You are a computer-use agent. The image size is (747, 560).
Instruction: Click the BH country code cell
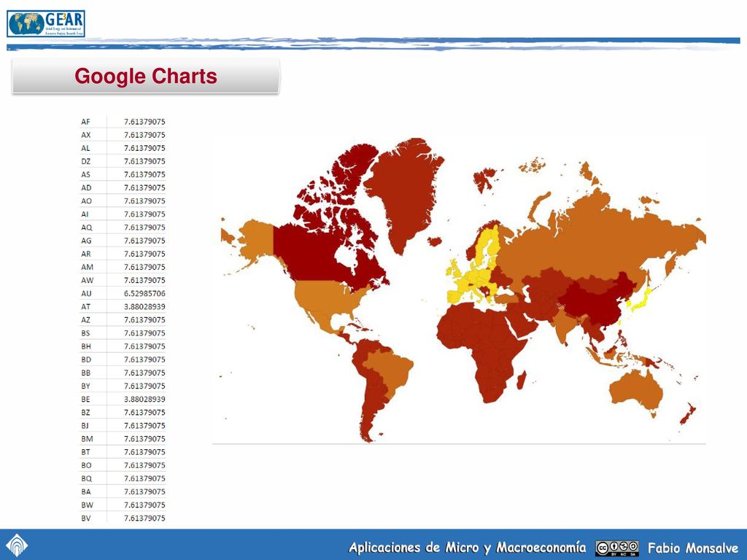click(86, 346)
